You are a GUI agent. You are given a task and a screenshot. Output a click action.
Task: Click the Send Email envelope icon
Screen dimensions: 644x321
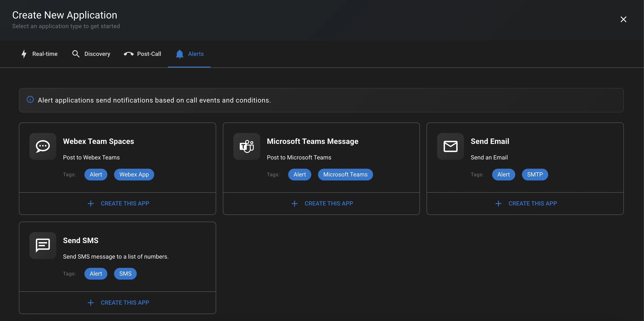450,146
